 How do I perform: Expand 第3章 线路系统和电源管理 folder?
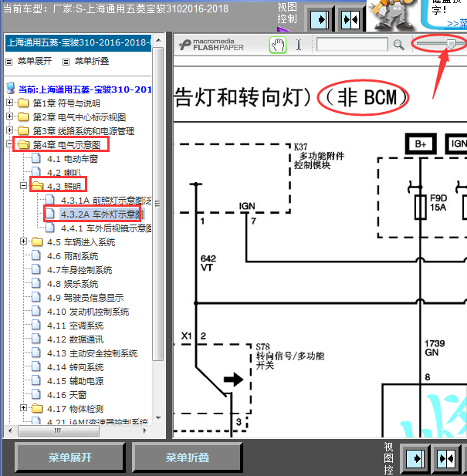[x=9, y=130]
